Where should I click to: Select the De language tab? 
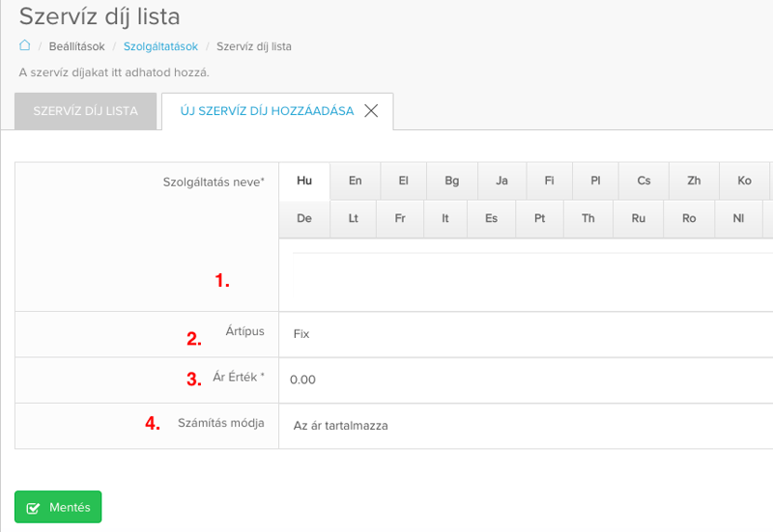click(304, 218)
